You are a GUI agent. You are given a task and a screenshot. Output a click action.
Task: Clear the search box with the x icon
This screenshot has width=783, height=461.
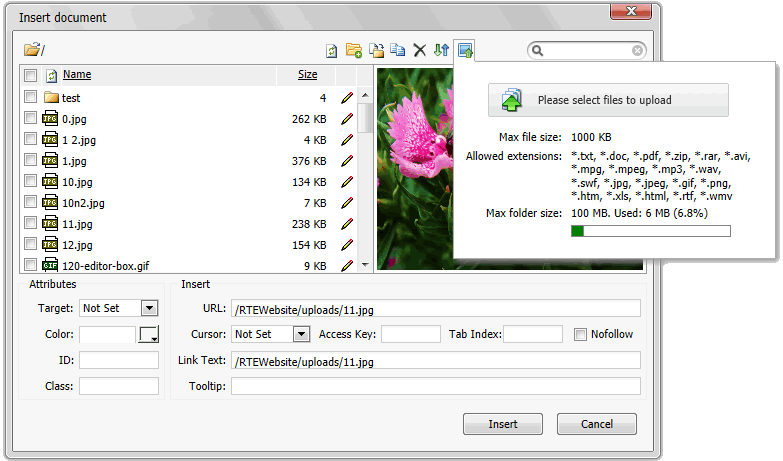637,50
